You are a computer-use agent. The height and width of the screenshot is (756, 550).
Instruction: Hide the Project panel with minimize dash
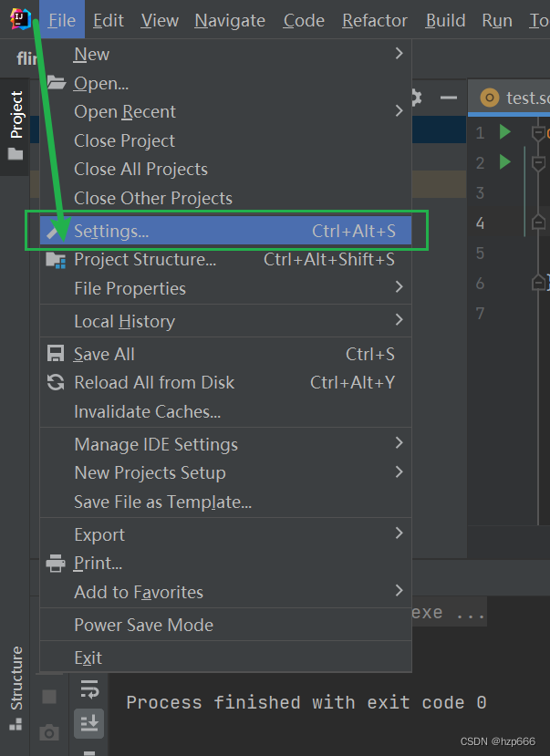(x=447, y=98)
